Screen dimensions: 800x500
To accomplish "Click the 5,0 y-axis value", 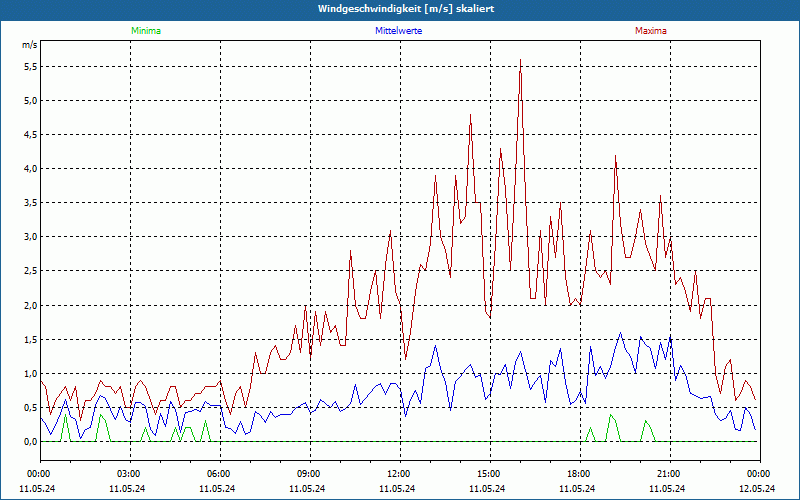I will pyautogui.click(x=31, y=101).
